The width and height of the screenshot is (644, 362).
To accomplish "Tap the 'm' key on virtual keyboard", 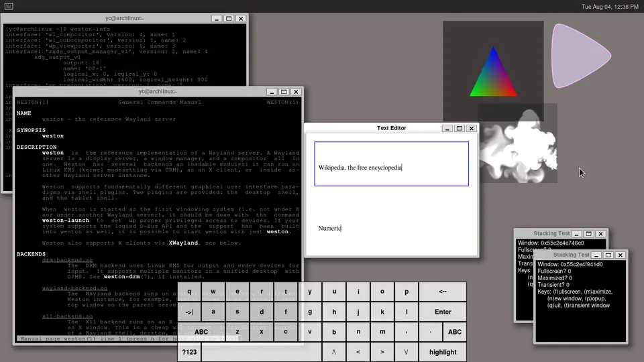I will 382,332.
